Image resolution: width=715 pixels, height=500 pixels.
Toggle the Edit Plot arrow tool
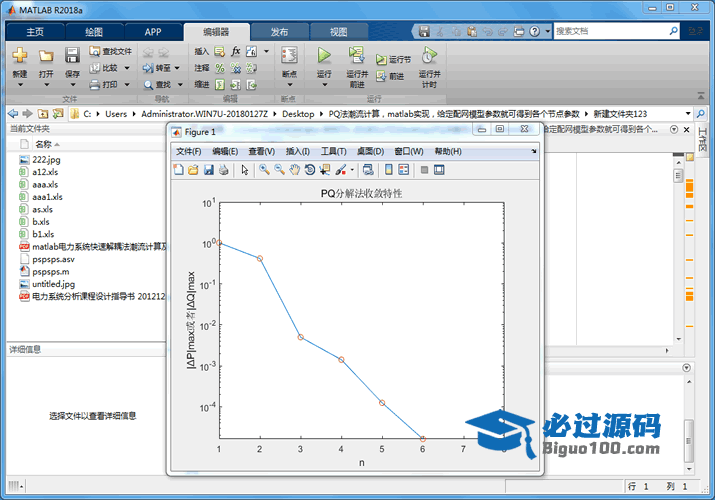click(x=245, y=170)
